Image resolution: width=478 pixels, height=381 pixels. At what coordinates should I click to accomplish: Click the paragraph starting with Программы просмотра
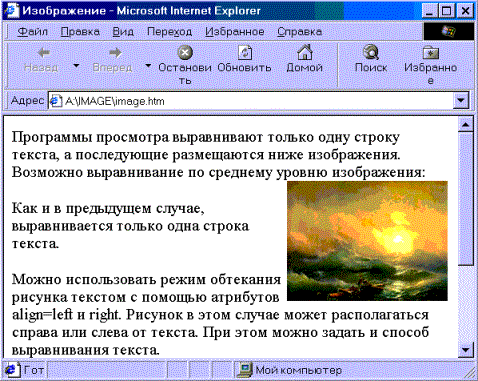[219, 155]
